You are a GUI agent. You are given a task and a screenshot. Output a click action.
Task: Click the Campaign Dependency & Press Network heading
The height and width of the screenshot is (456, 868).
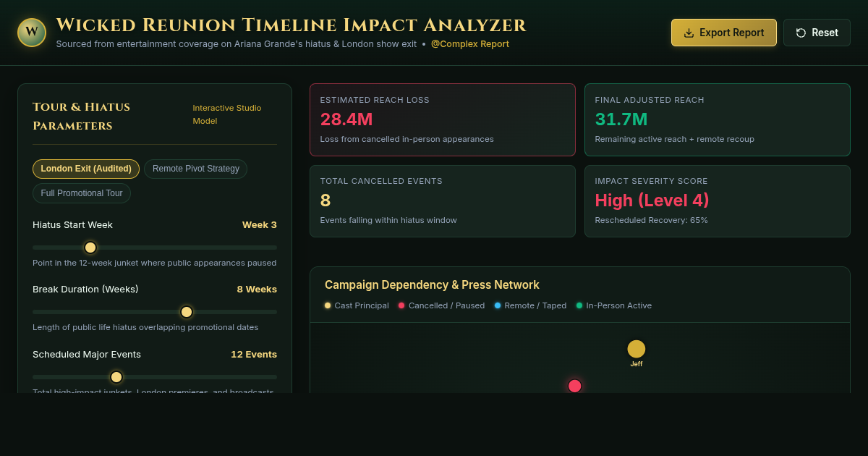[432, 285]
